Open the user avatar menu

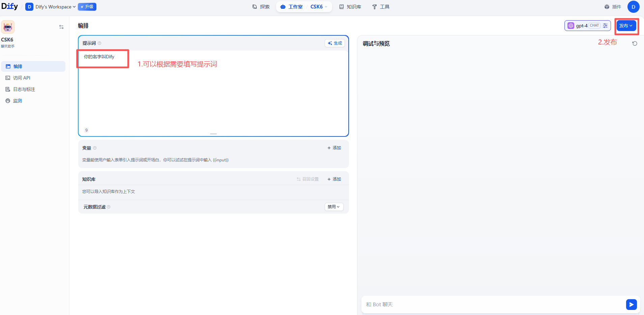click(x=633, y=7)
